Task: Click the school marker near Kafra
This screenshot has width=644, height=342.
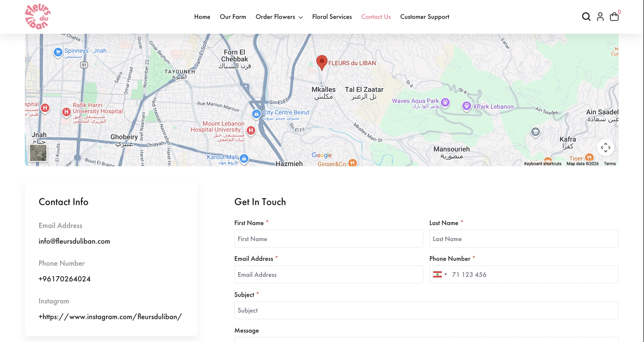Action: pyautogui.click(x=535, y=132)
